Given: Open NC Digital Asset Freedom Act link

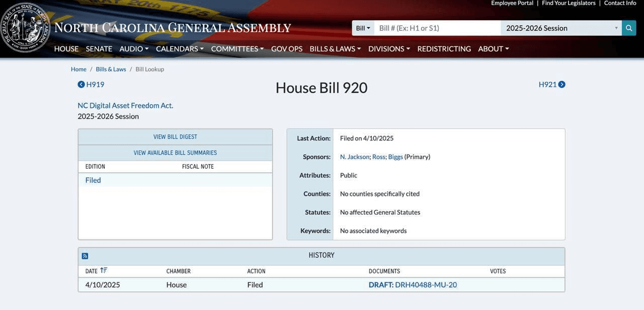Looking at the screenshot, I should point(125,106).
